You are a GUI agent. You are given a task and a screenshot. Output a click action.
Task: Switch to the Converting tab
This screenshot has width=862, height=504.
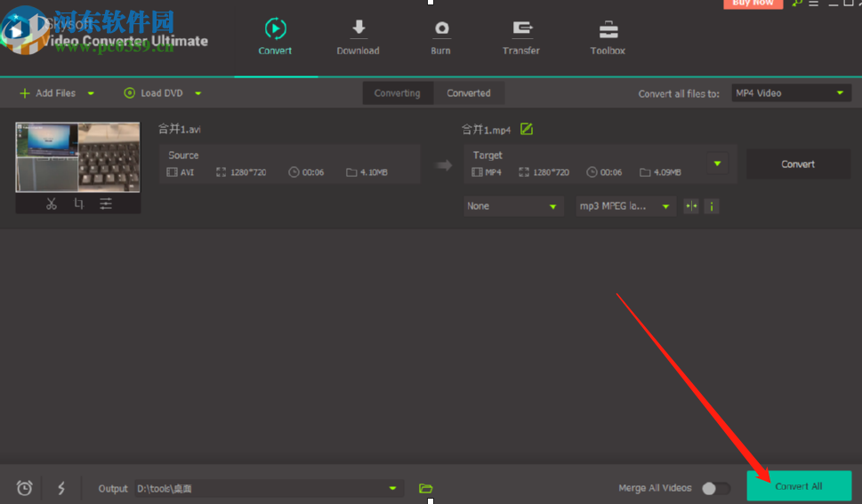pos(398,92)
